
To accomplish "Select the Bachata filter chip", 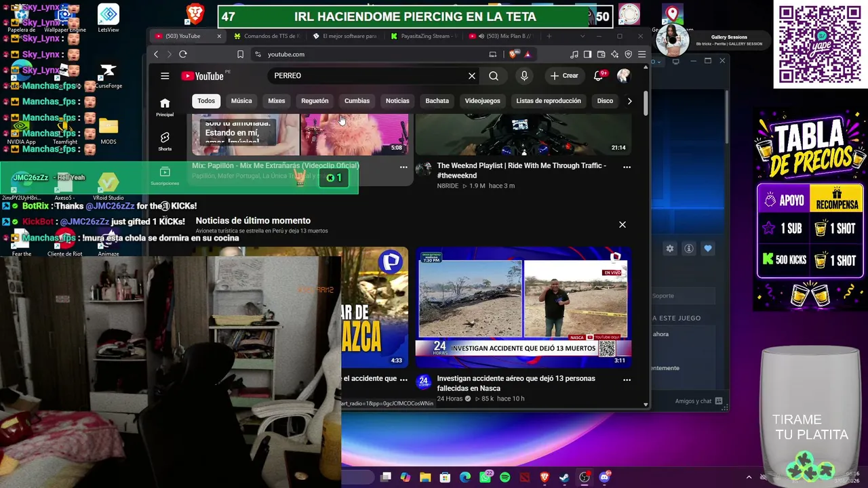I will coord(437,101).
